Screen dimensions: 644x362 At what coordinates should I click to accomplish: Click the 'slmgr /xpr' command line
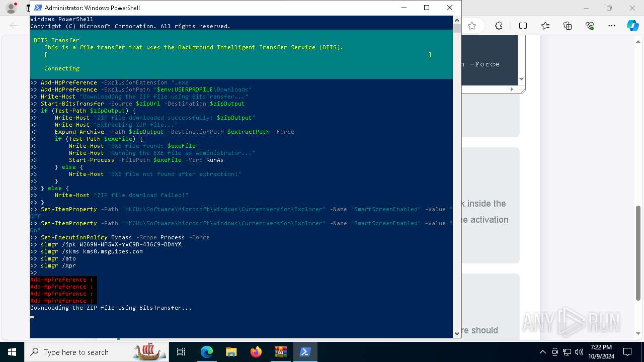point(58,265)
